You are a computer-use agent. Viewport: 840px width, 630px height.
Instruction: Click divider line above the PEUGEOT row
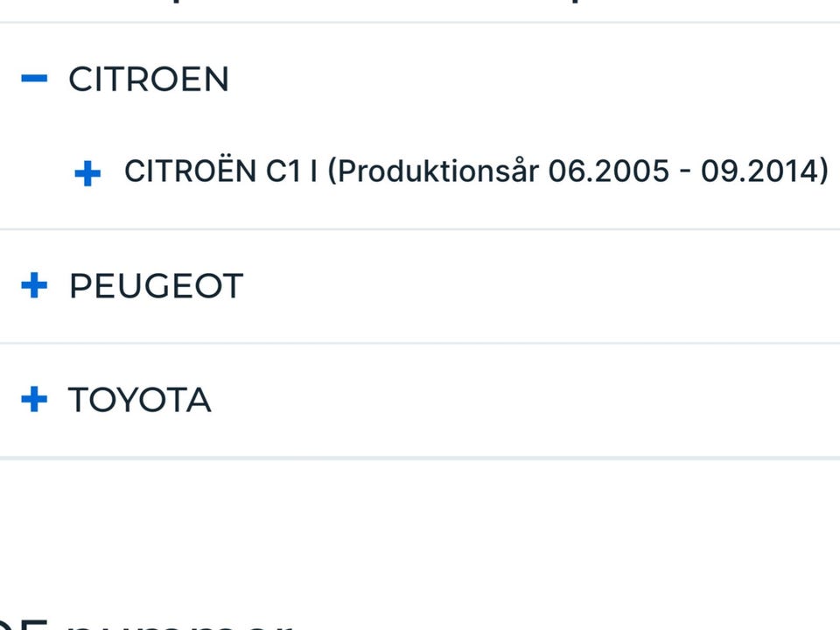420,229
